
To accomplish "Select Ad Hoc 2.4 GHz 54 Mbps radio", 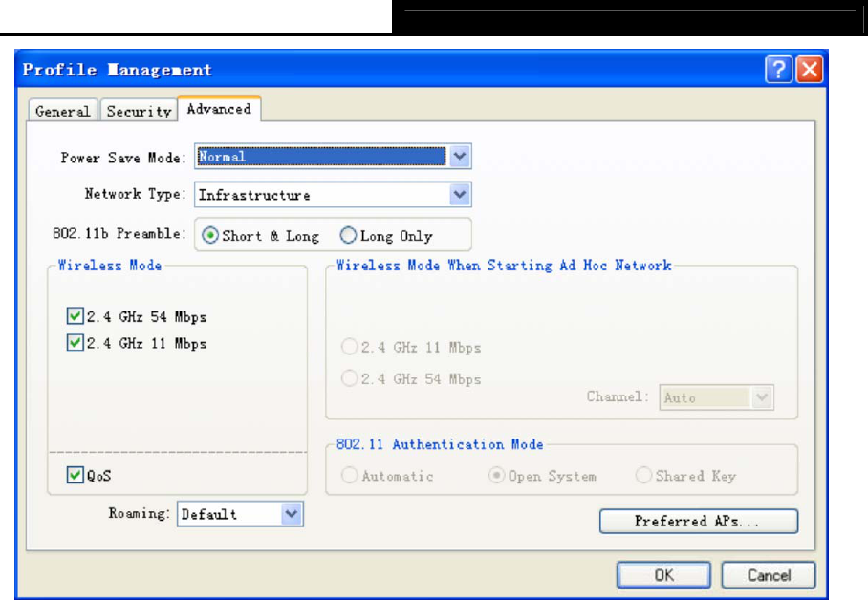I will click(349, 378).
